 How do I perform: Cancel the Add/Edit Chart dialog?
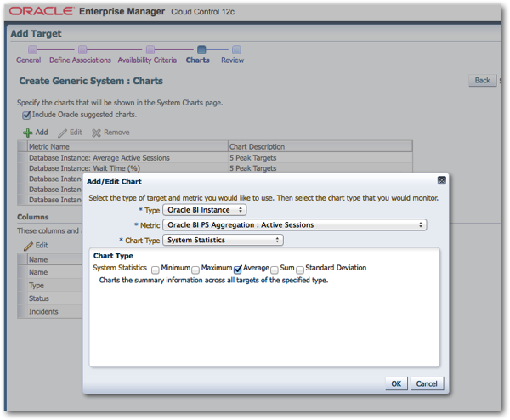(x=427, y=384)
